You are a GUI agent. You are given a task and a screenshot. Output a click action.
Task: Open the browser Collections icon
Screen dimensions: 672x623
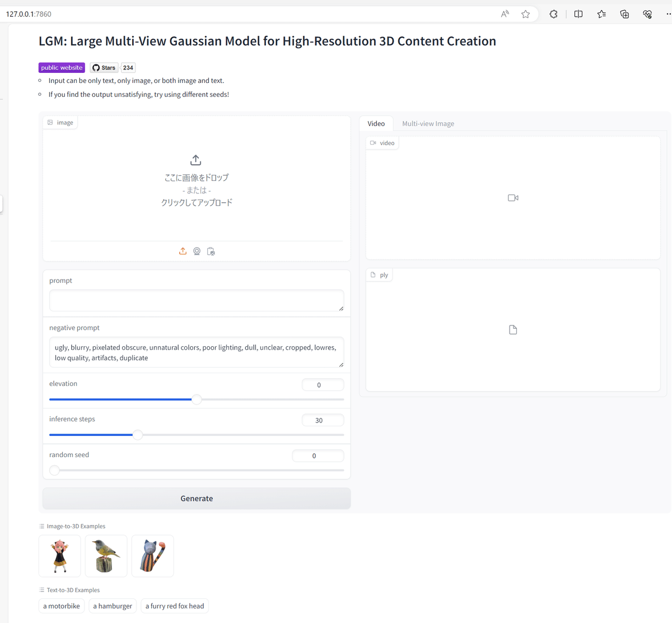click(624, 14)
